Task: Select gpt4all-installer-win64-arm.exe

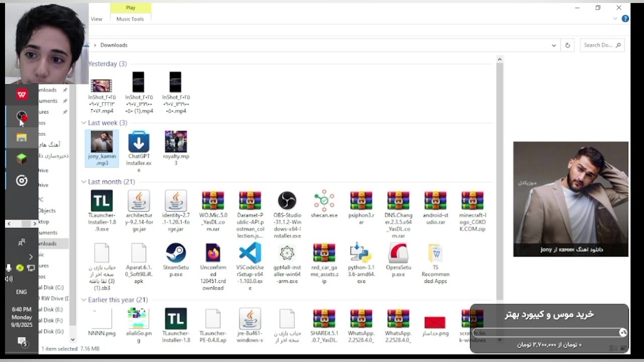Action: tap(287, 263)
